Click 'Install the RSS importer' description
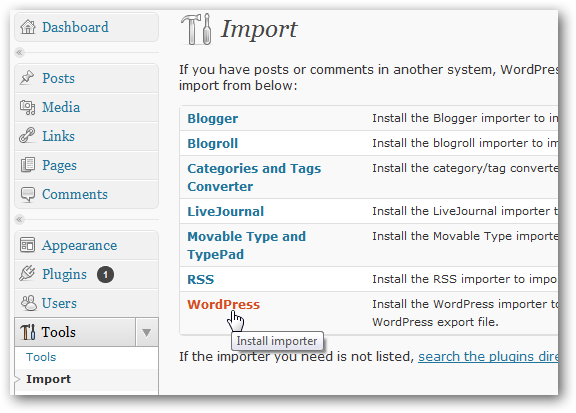 pyautogui.click(x=465, y=279)
